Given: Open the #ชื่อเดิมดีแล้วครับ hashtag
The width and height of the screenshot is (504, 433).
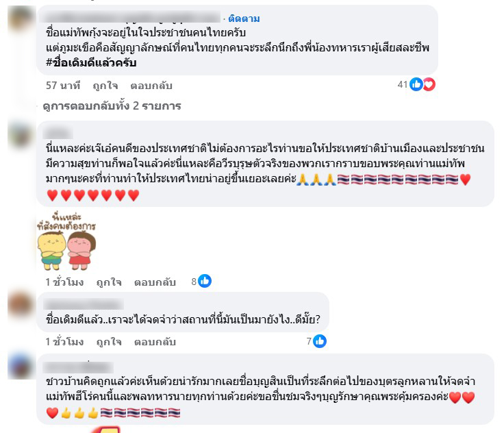Looking at the screenshot, I should [x=91, y=62].
